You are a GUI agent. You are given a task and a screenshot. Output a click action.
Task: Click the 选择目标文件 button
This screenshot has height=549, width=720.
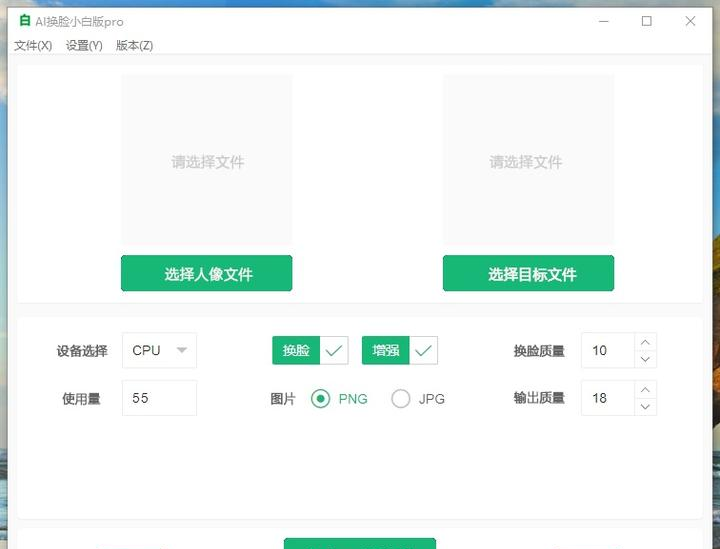point(529,273)
